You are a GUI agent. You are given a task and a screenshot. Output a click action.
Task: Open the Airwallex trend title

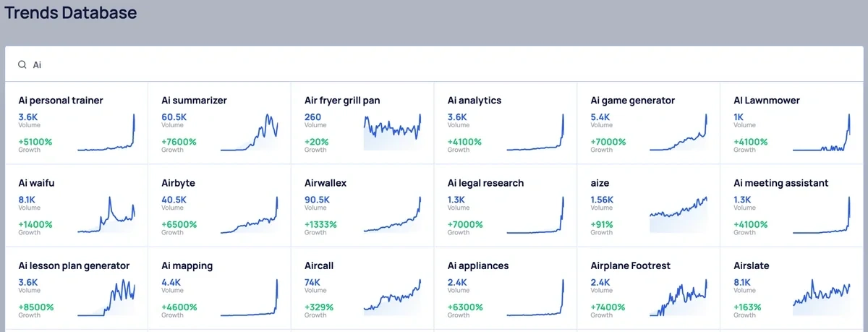325,183
